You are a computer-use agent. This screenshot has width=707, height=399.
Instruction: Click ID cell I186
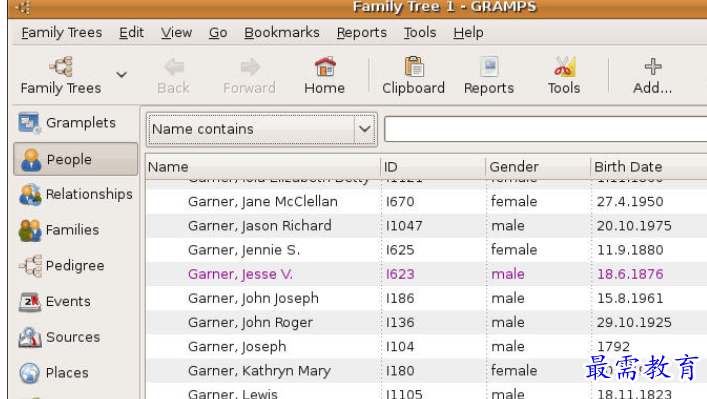pyautogui.click(x=400, y=298)
